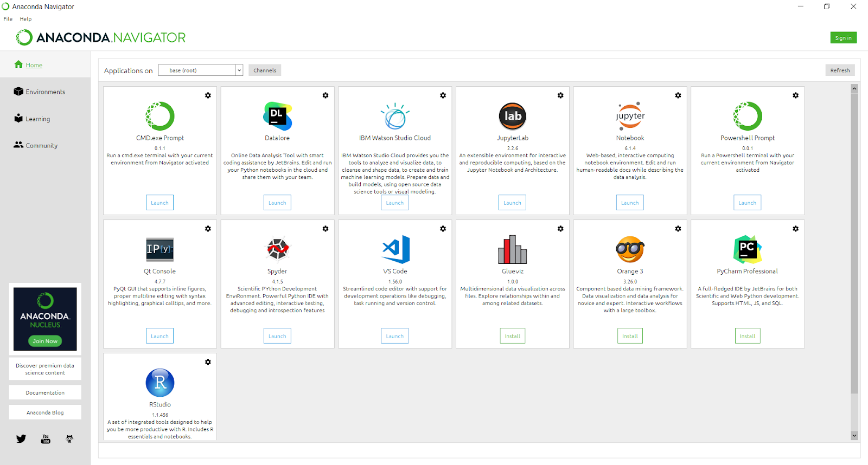Click the scroll down arrow of the applications list

coord(854,435)
